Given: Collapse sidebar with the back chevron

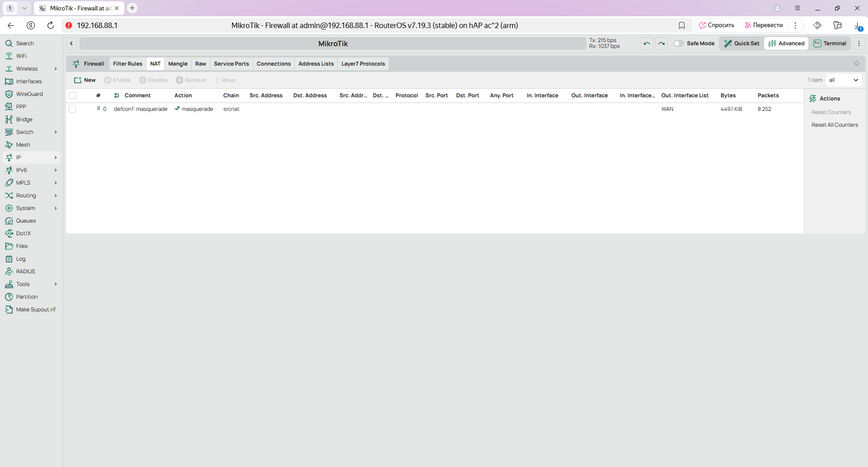Looking at the screenshot, I should pos(71,43).
